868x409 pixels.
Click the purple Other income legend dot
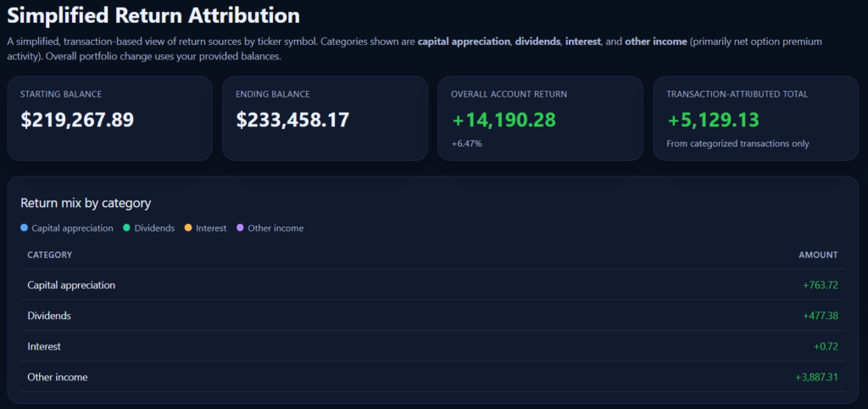click(x=240, y=228)
